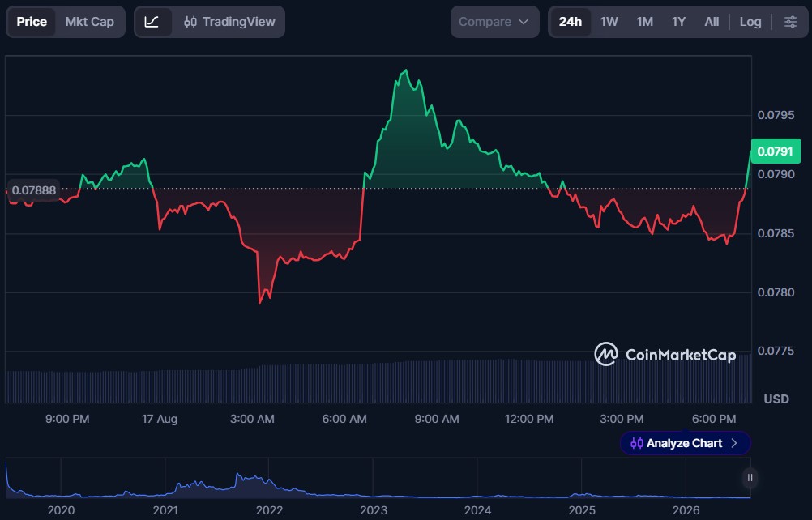This screenshot has height=520, width=812.
Task: Click 2020 on the history timeline
Action: [x=61, y=511]
